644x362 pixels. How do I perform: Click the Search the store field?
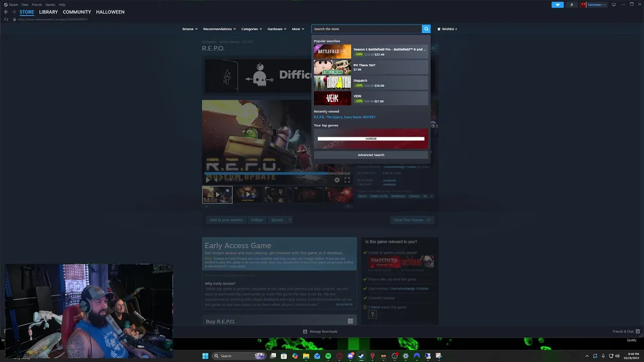click(x=366, y=29)
